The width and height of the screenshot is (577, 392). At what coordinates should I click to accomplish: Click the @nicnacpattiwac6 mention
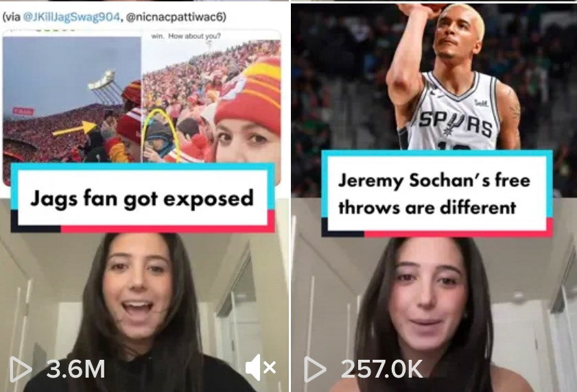[x=174, y=17]
